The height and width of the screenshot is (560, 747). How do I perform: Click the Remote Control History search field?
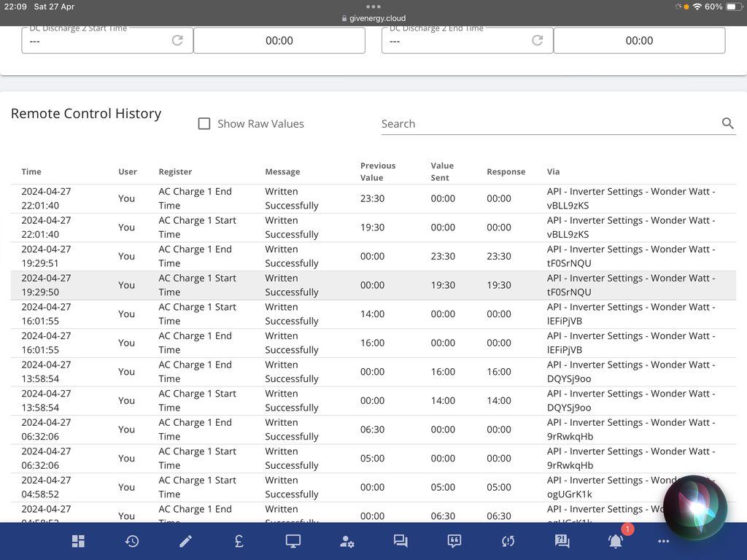pos(547,124)
